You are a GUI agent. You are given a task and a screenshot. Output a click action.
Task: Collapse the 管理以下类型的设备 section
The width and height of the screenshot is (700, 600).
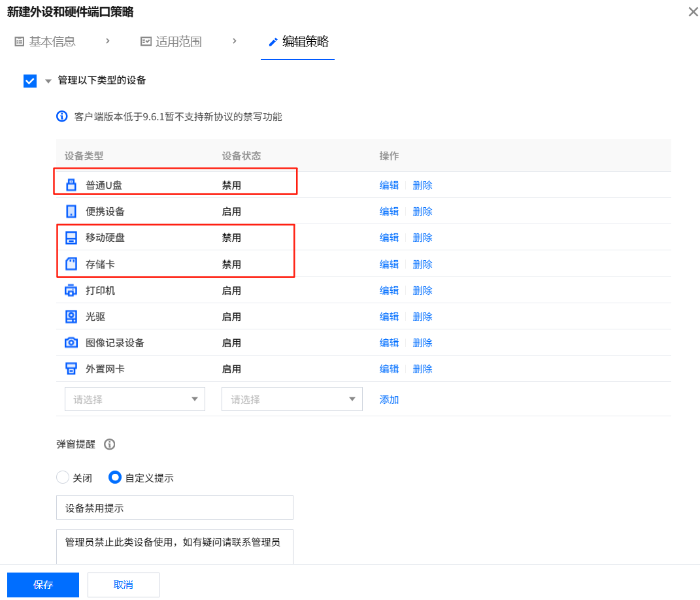[47, 81]
